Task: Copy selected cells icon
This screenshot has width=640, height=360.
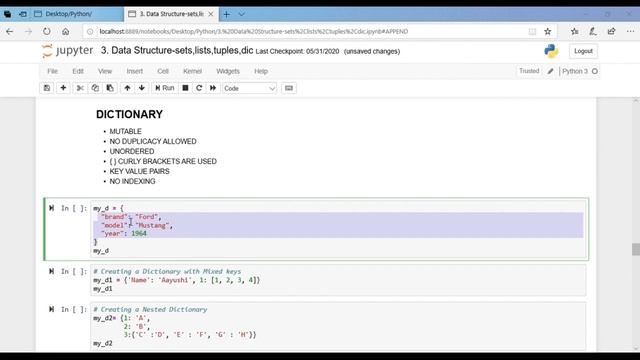Action: [x=95, y=88]
